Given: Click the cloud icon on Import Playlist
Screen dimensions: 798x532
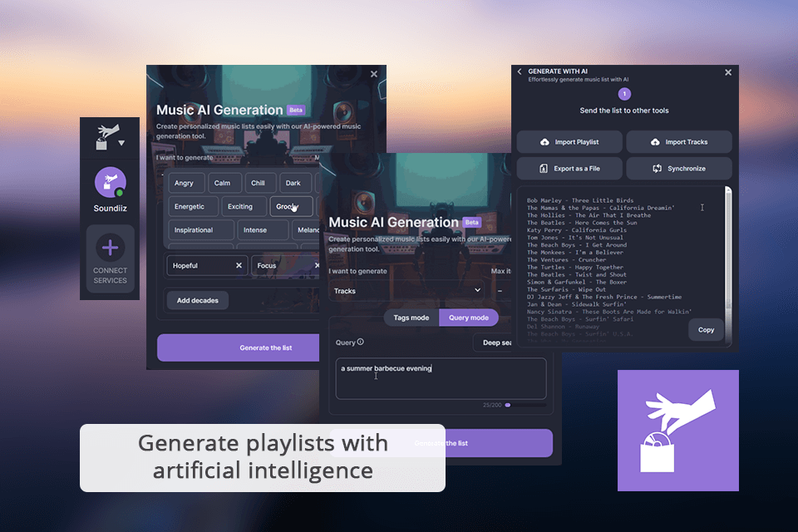Looking at the screenshot, I should (x=544, y=142).
